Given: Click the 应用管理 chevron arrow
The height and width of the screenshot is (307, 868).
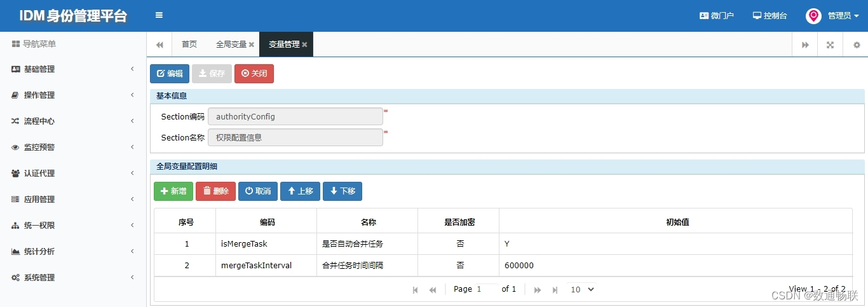Looking at the screenshot, I should click(x=132, y=199).
